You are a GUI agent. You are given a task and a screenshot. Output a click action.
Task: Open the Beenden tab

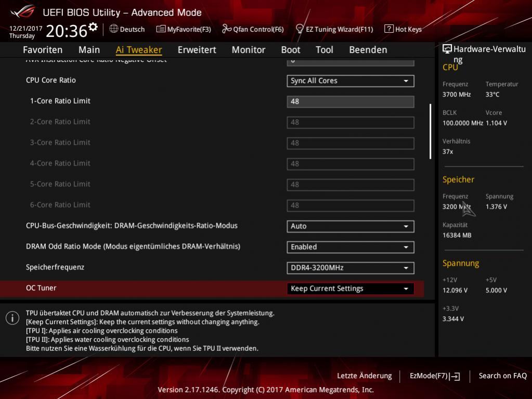coord(368,50)
